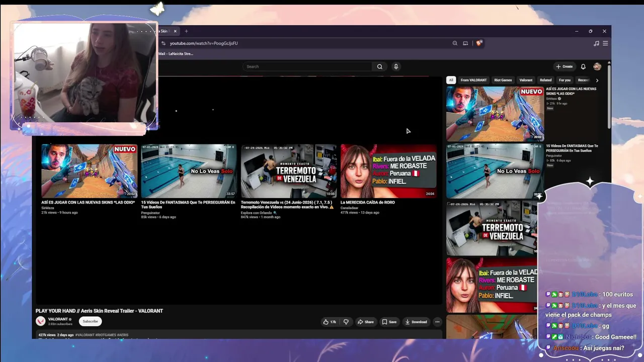The height and width of the screenshot is (362, 644).
Task: Select the From VALORANT filter chip
Action: point(473,80)
